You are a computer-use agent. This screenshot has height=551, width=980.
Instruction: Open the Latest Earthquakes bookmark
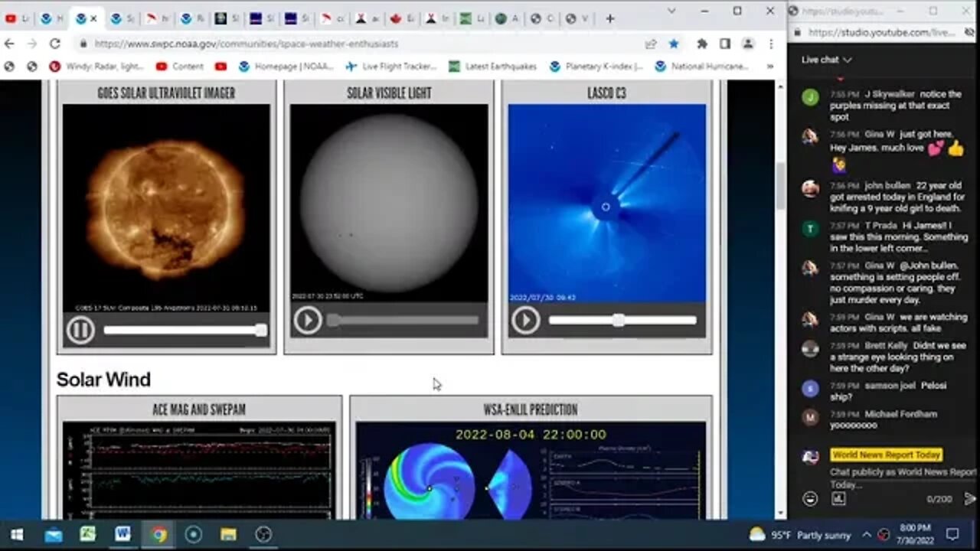tap(493, 67)
